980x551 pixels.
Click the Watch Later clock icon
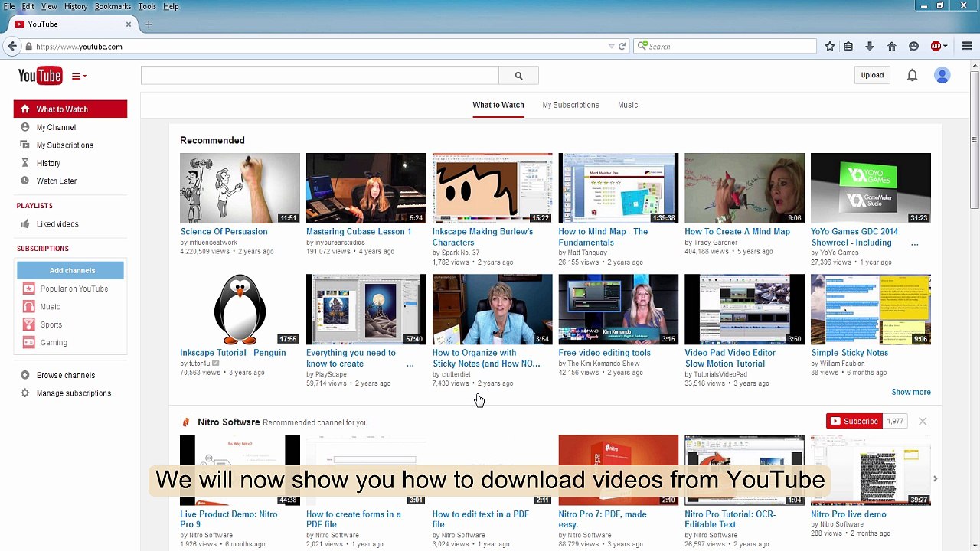click(x=25, y=181)
